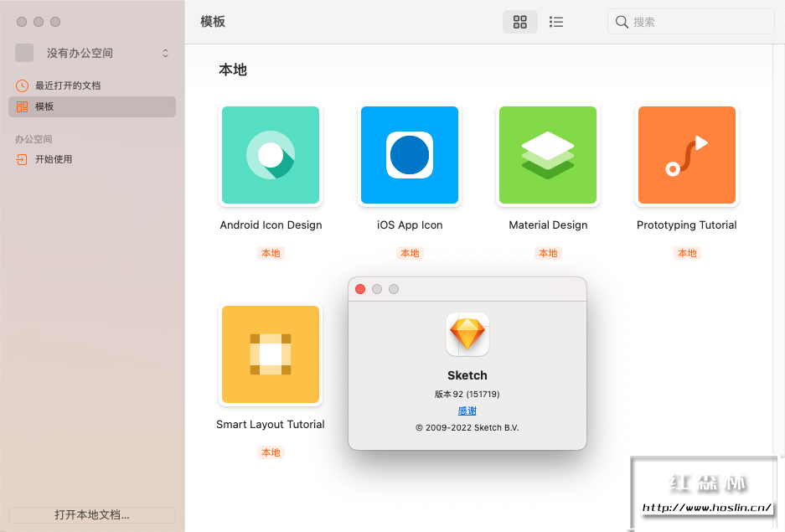Click the Sketch diamond app icon

467,334
